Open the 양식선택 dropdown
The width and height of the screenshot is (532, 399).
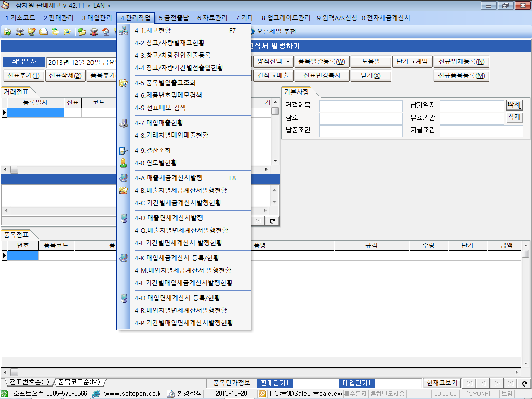click(273, 61)
